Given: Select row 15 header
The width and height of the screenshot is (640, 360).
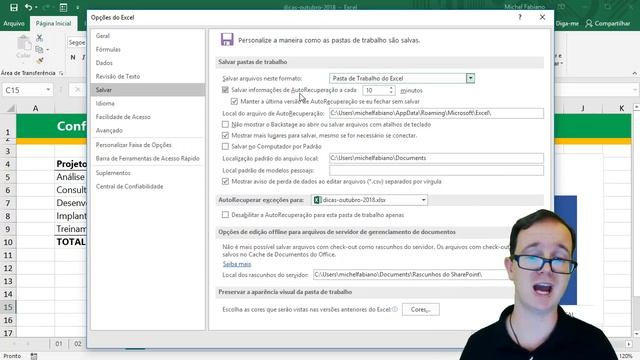Looking at the screenshot, I should (8, 307).
